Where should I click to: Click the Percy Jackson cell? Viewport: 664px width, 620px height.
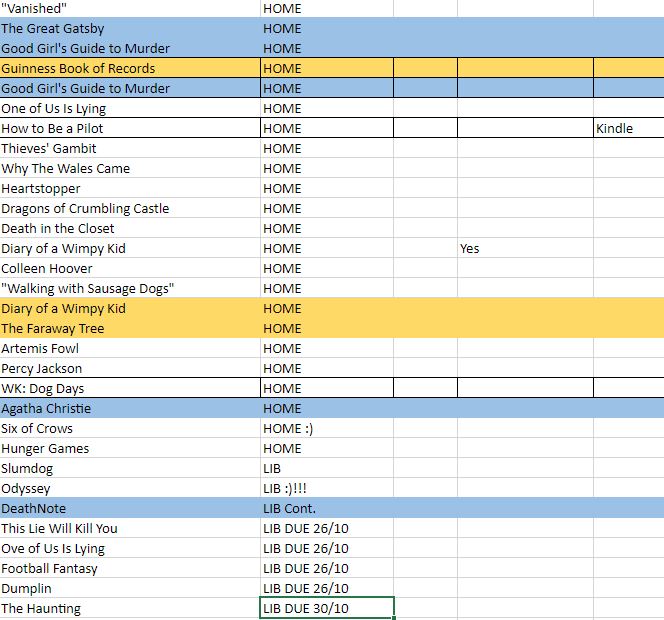(130, 368)
